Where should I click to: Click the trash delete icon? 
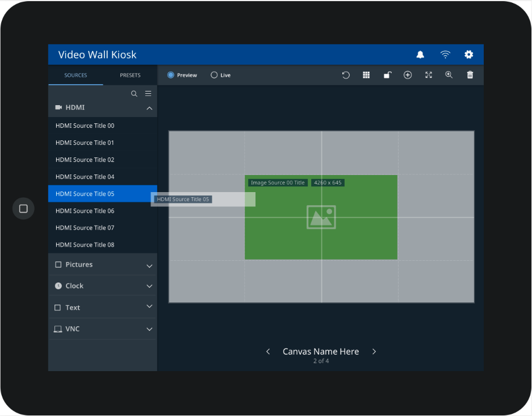tap(470, 74)
